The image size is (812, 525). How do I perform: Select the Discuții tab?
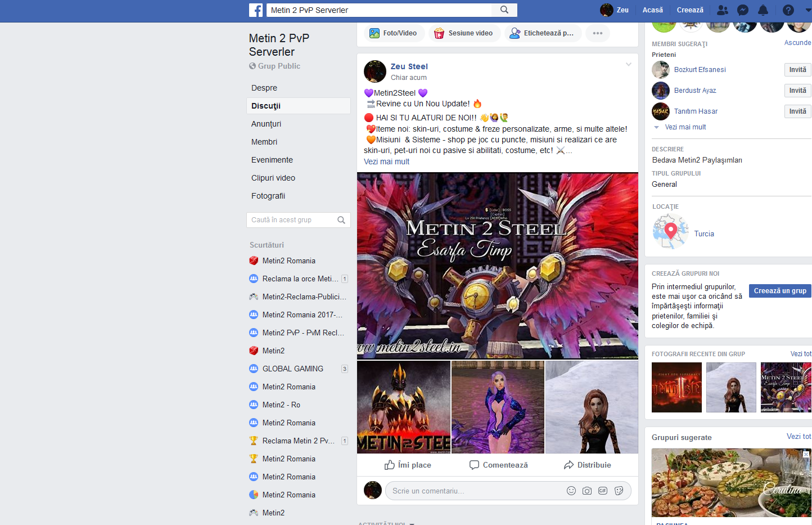point(298,106)
